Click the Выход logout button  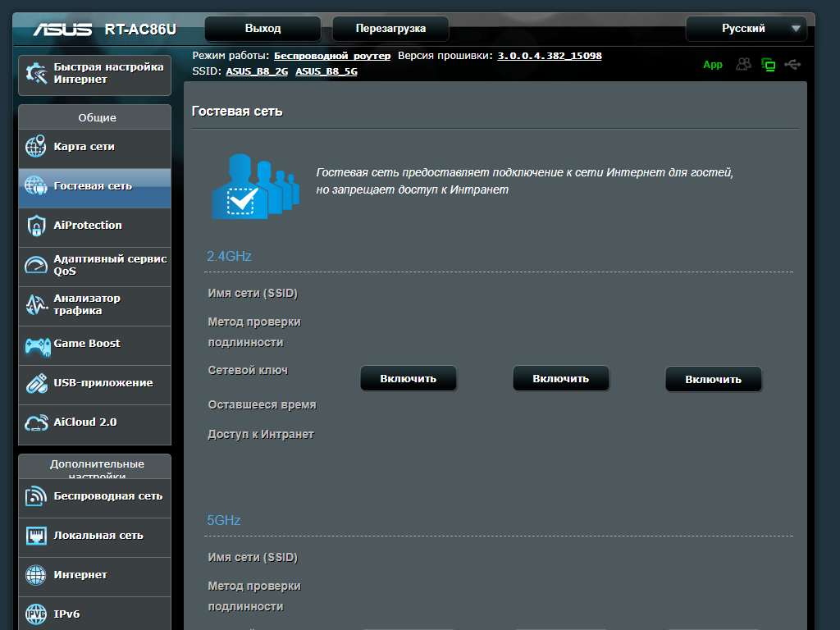tap(262, 29)
